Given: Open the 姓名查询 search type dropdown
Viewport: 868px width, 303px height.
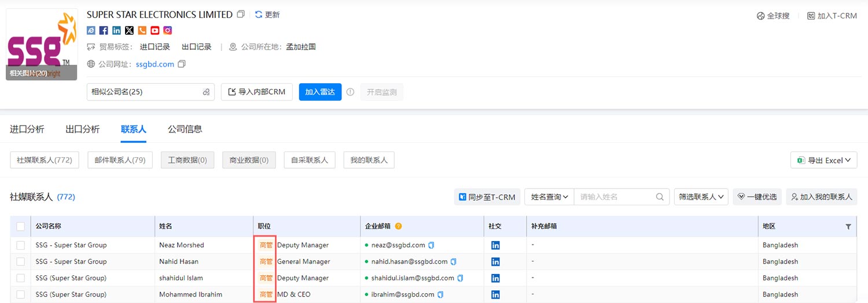Looking at the screenshot, I should coord(549,197).
